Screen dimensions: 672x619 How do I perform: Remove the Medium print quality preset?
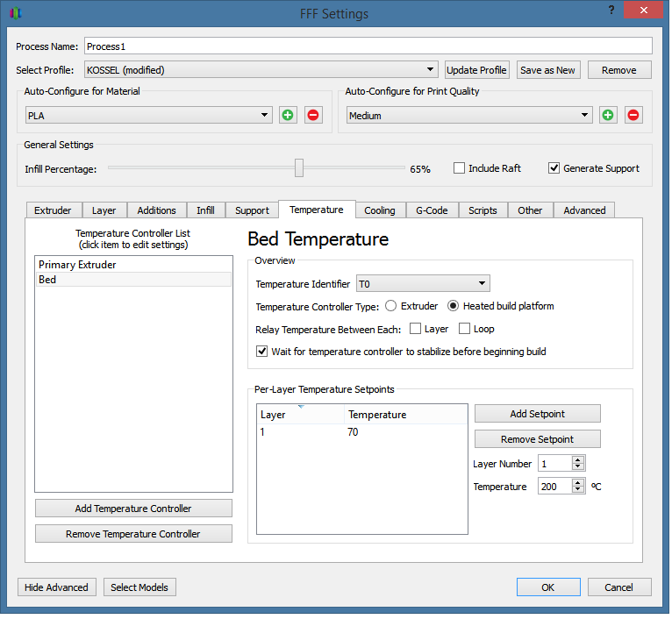(633, 115)
